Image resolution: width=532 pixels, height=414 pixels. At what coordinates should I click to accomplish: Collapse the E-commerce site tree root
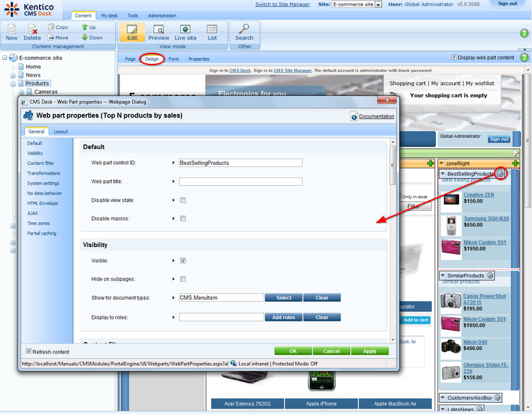click(5, 58)
